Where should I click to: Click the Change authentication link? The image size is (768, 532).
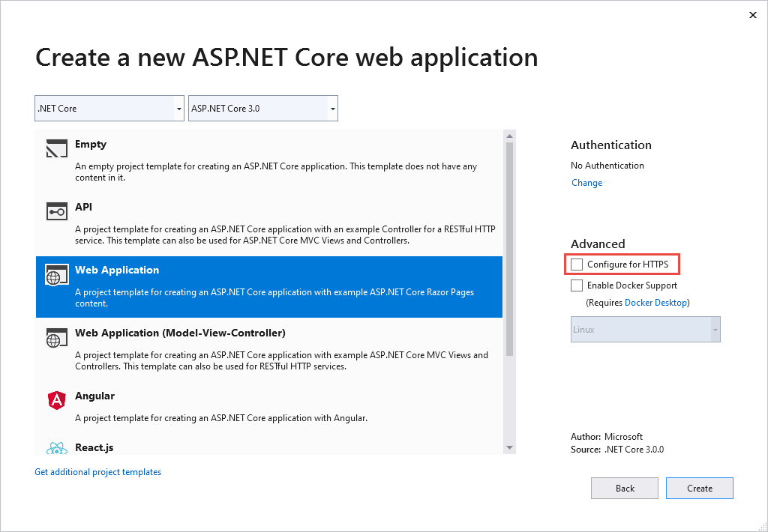586,183
